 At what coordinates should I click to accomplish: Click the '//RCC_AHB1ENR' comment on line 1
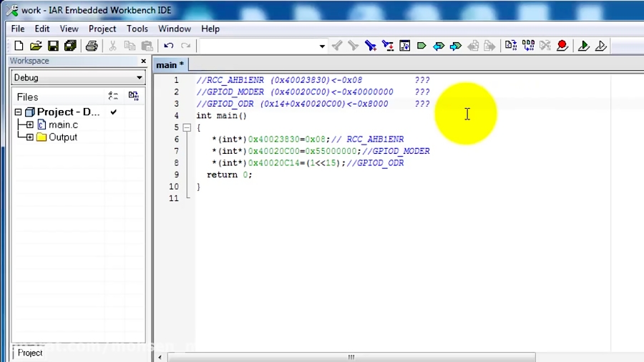pos(230,80)
